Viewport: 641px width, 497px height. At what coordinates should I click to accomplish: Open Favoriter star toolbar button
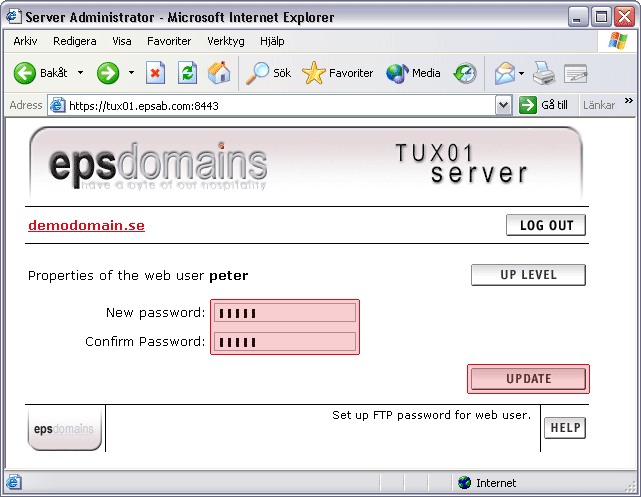click(337, 73)
